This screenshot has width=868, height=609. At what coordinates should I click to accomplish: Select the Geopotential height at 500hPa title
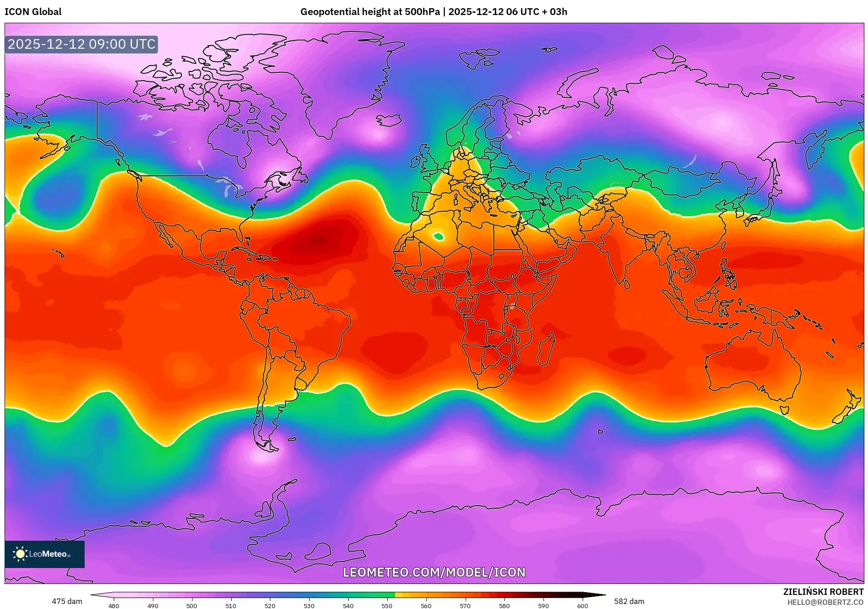[x=369, y=12]
